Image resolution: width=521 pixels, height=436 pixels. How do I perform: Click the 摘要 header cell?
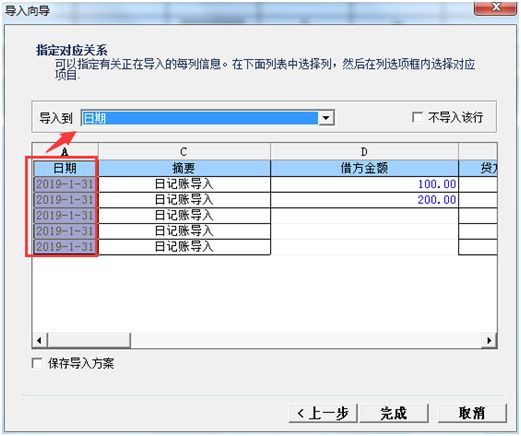[x=184, y=168]
